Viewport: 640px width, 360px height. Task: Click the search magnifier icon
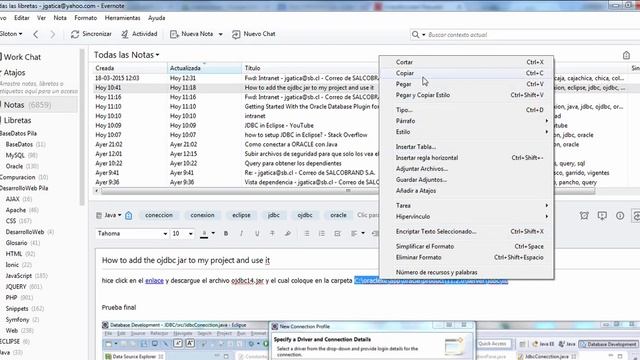(415, 35)
